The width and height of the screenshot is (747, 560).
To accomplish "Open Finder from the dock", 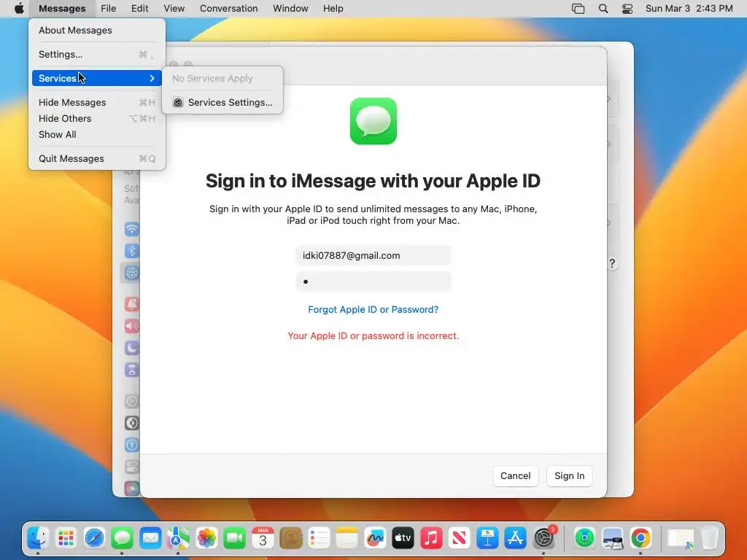I will 38,538.
